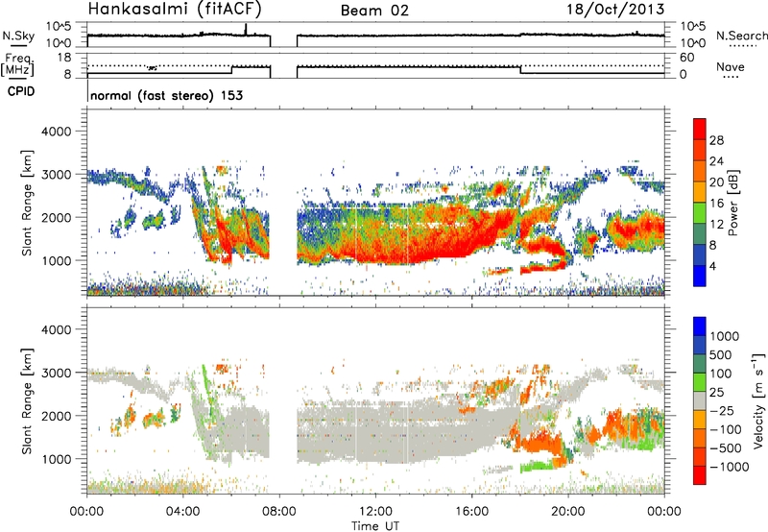Click the -100 label on the velocity colorbar
This screenshot has width=768, height=532.
click(x=725, y=429)
